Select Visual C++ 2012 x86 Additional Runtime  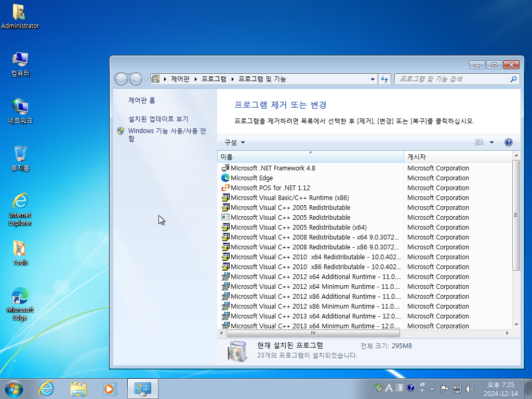[x=310, y=296]
